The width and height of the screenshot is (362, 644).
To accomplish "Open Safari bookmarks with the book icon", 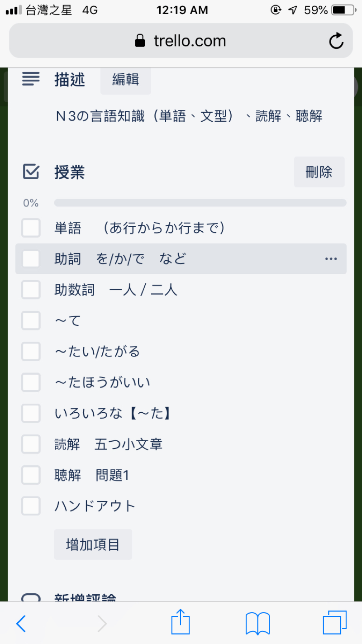I will [x=258, y=622].
